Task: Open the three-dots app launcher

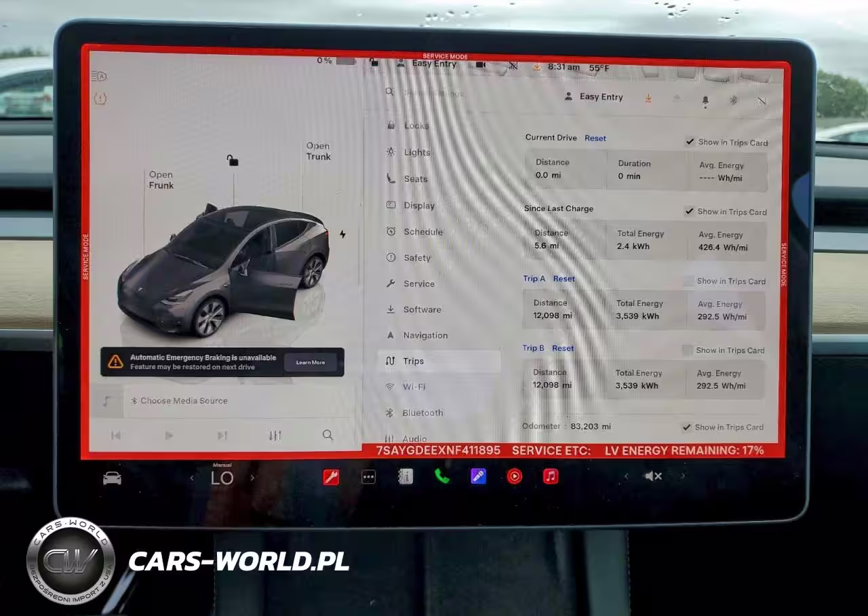Action: click(368, 477)
